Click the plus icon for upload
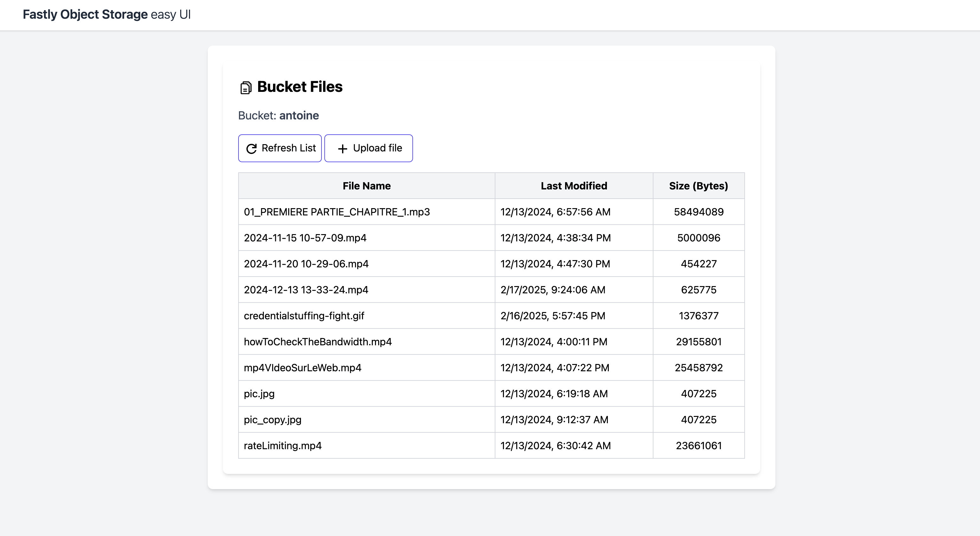The width and height of the screenshot is (980, 536). click(x=342, y=149)
